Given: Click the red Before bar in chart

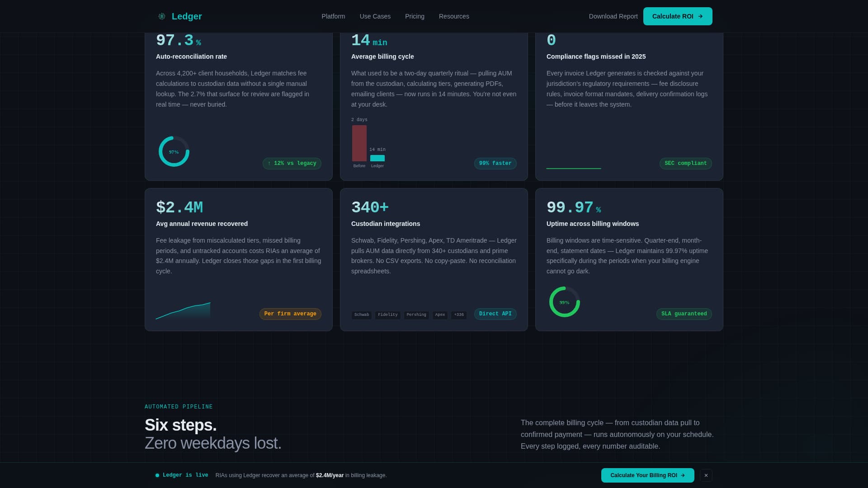Looking at the screenshot, I should coord(359,143).
